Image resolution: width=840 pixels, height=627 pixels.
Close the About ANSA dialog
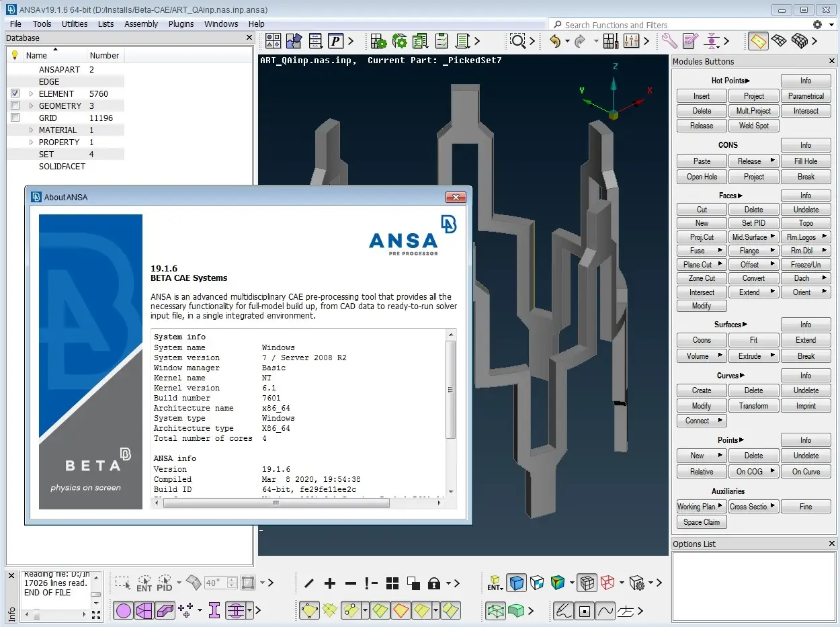(x=456, y=197)
